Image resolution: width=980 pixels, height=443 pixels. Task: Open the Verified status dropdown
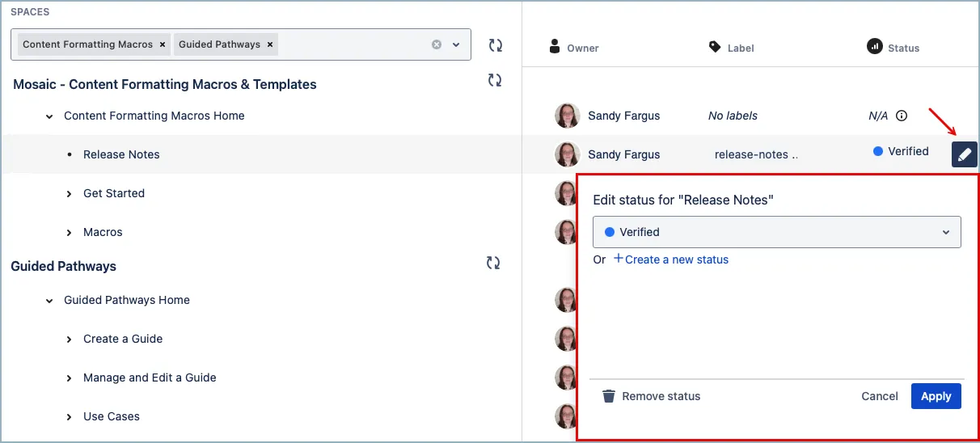point(777,232)
